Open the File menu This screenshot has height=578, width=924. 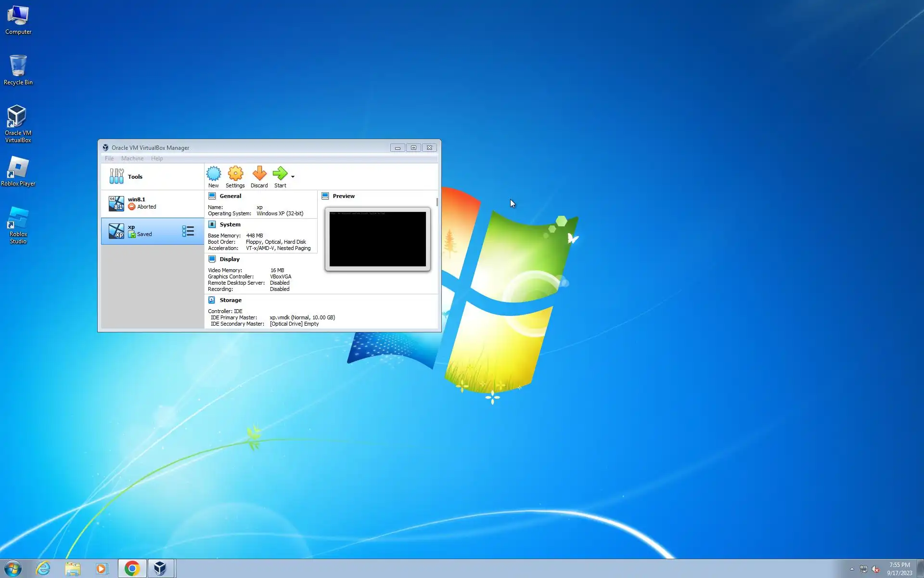[109, 158]
